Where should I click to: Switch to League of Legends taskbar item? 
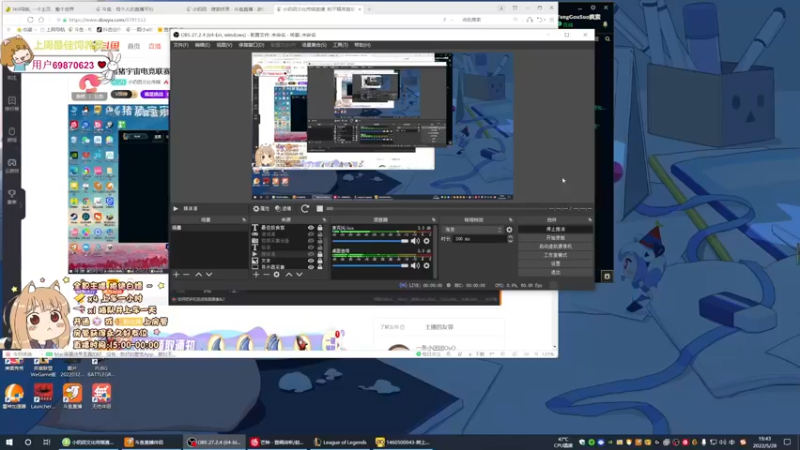[340, 442]
